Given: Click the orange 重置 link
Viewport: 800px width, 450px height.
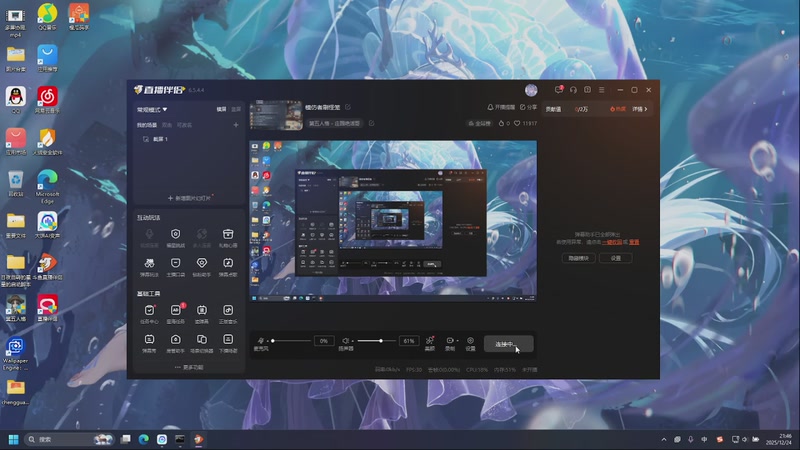Looking at the screenshot, I should [634, 242].
